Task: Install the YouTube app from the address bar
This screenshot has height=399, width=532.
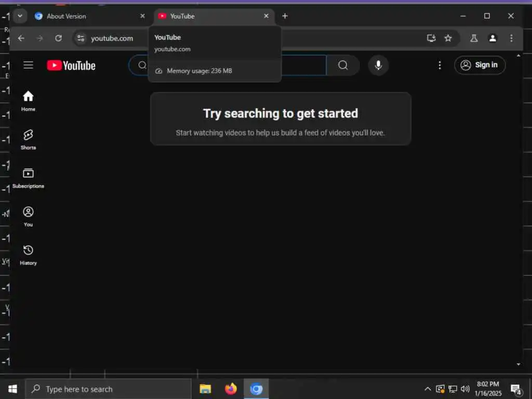Action: [x=431, y=38]
